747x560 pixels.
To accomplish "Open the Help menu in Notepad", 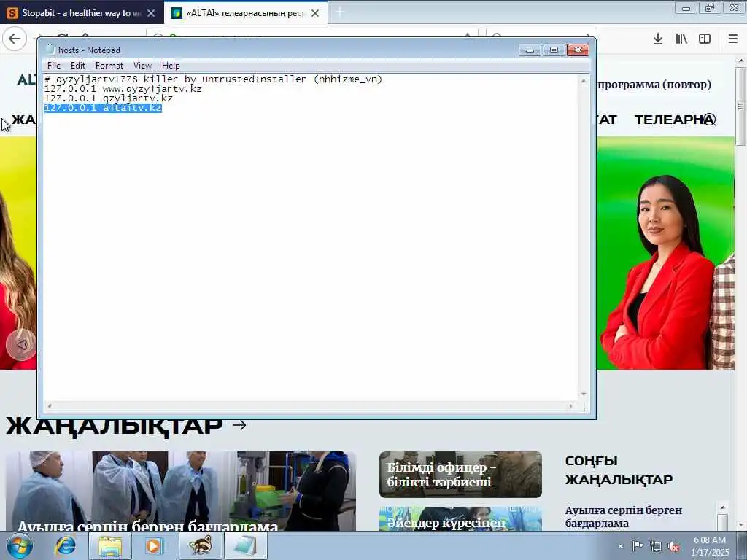I will 171,66.
